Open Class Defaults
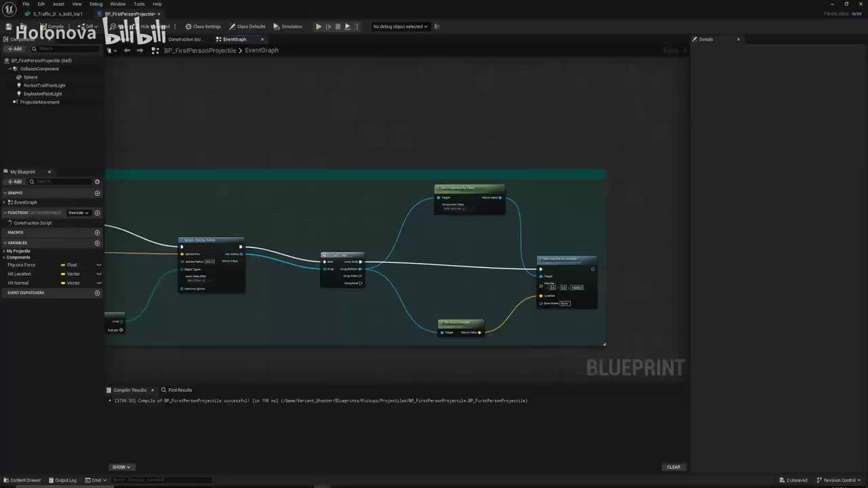The height and width of the screenshot is (488, 868). coord(247,26)
